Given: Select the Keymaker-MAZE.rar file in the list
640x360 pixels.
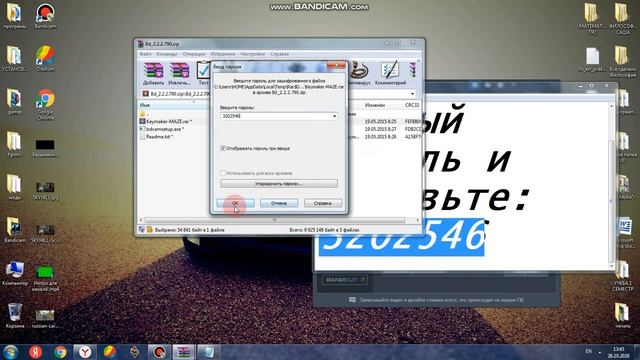Looking at the screenshot, I should (169, 121).
